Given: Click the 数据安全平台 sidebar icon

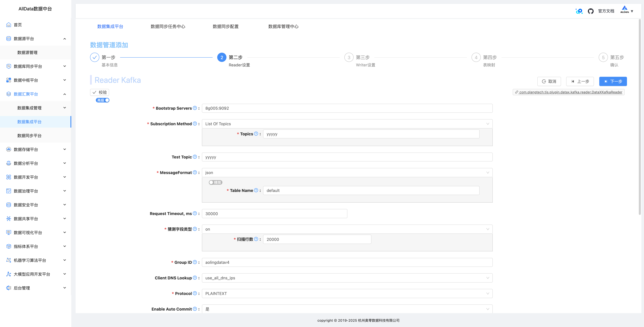Looking at the screenshot, I should tap(9, 205).
